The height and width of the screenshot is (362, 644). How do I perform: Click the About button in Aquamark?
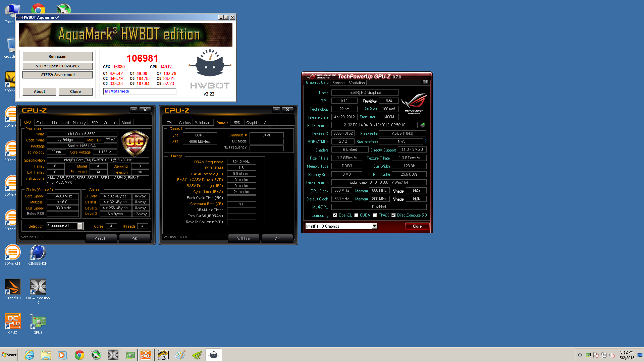pyautogui.click(x=39, y=92)
